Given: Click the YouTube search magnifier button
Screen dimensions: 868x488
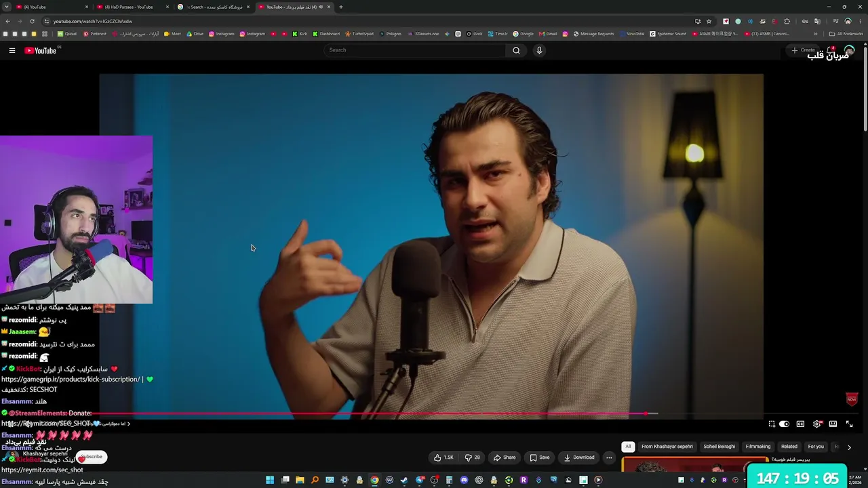Looking at the screenshot, I should (516, 50).
